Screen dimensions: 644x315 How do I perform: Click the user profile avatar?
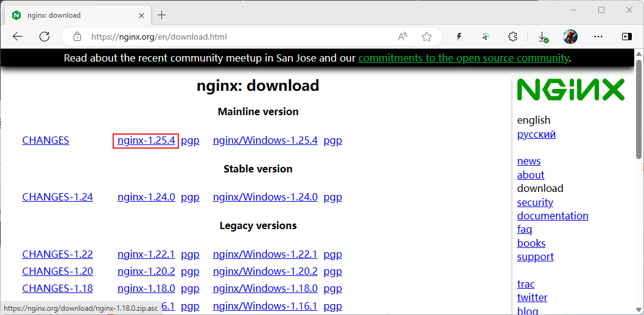tap(570, 37)
